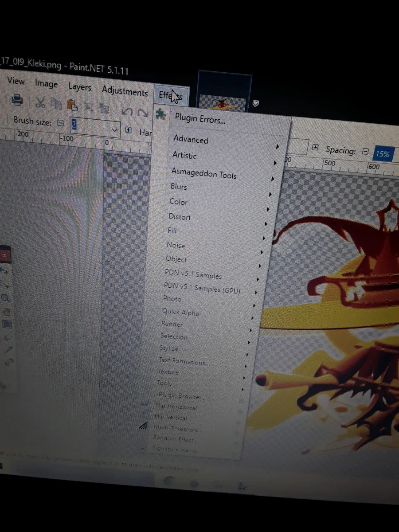Click the Effects menu
This screenshot has height=532, width=399.
coord(171,95)
